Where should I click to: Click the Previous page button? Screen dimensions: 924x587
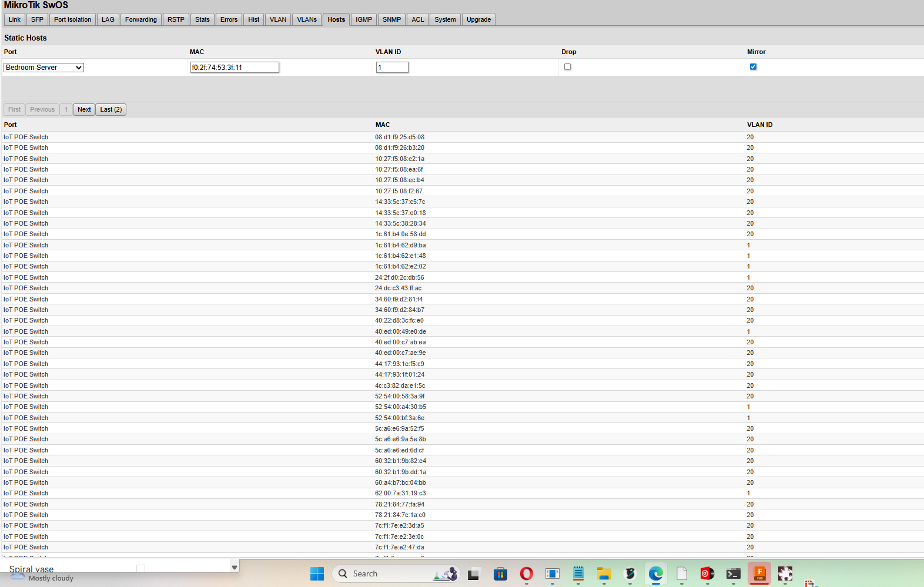click(x=42, y=109)
